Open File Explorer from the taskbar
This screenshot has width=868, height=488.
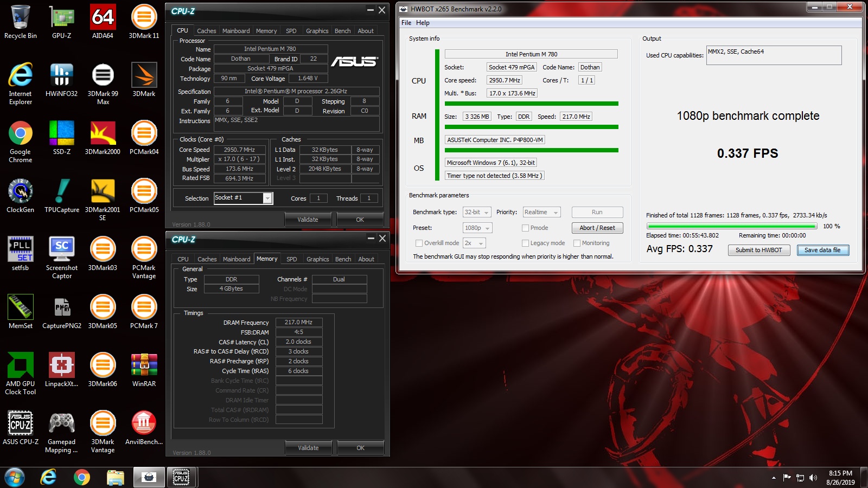tap(115, 477)
